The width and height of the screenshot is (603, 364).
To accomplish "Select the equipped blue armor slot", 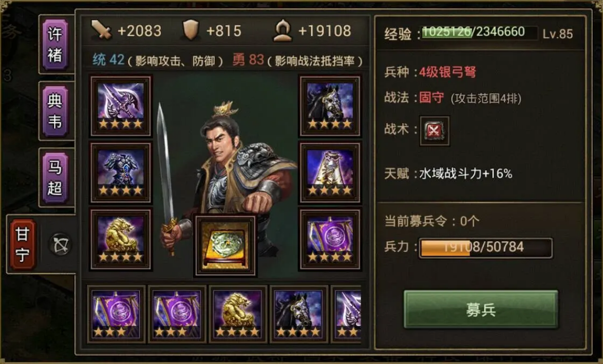I will pyautogui.click(x=121, y=173).
